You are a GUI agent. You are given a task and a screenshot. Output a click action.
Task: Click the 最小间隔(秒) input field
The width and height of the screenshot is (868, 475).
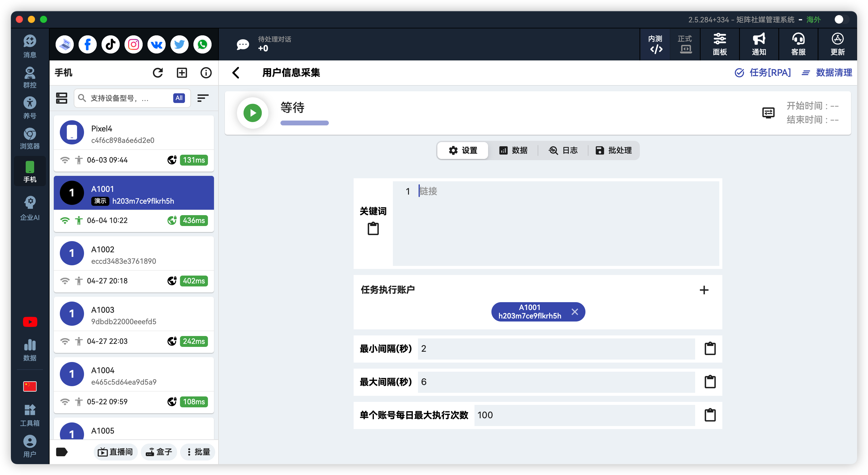556,349
